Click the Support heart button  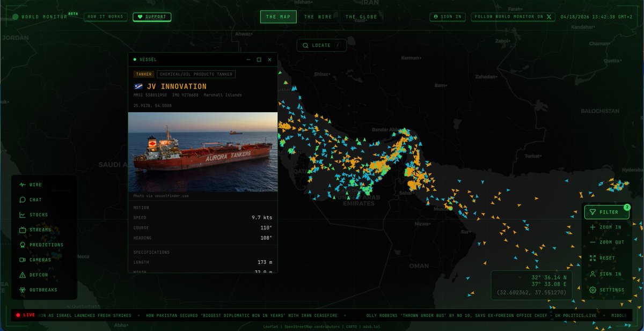(152, 17)
